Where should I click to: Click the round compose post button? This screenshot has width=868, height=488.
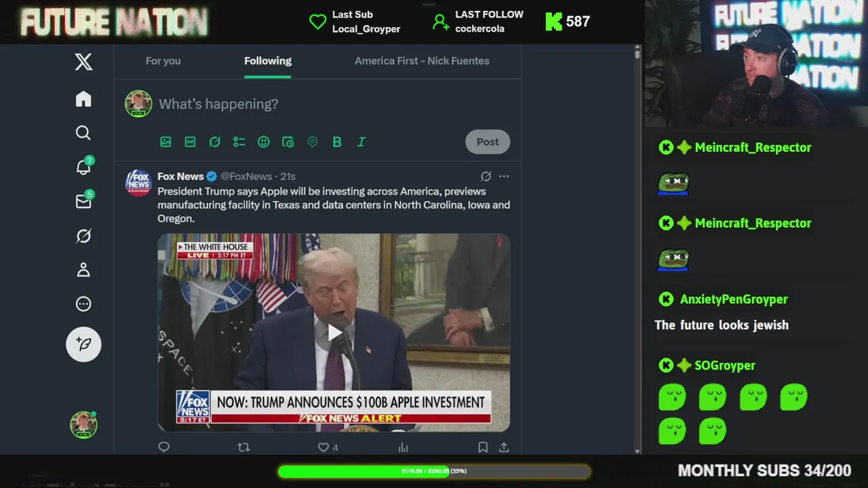[83, 344]
